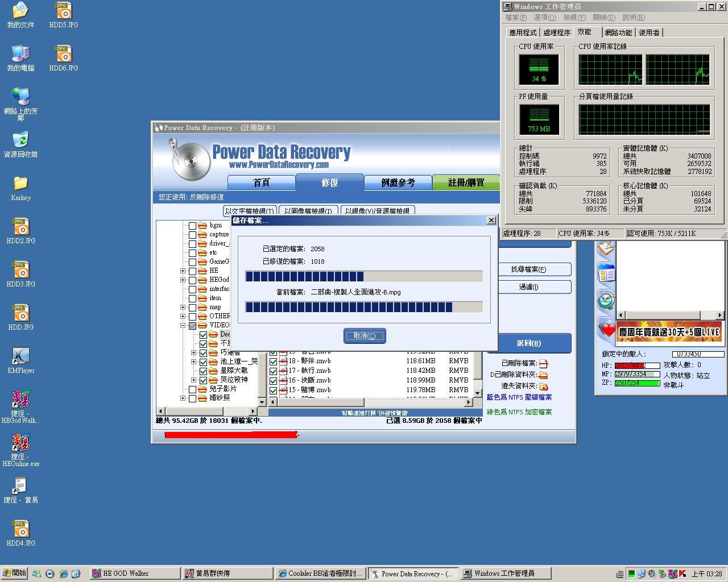Switch to 應用程式 tab in Task Manager
Screen dimensions: 728x582
tap(523, 33)
